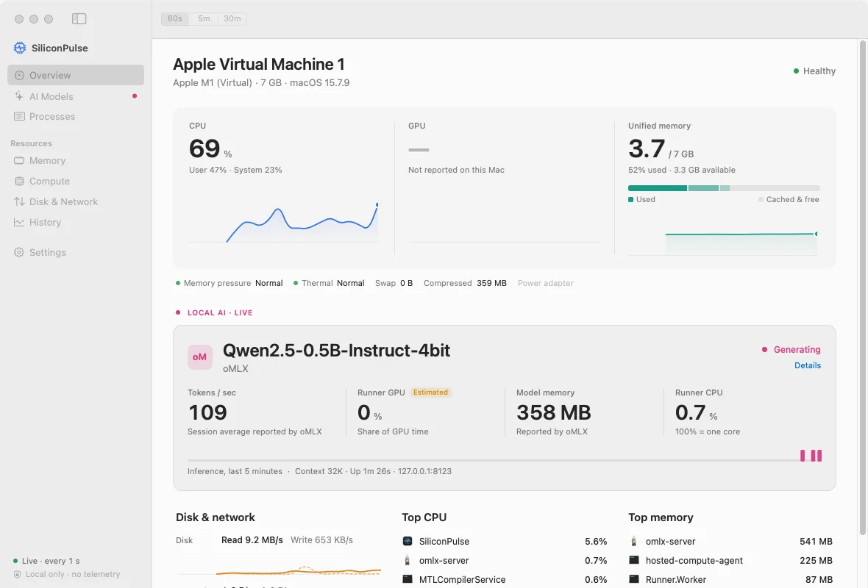
Task: Click the History chart icon
Action: pos(19,222)
